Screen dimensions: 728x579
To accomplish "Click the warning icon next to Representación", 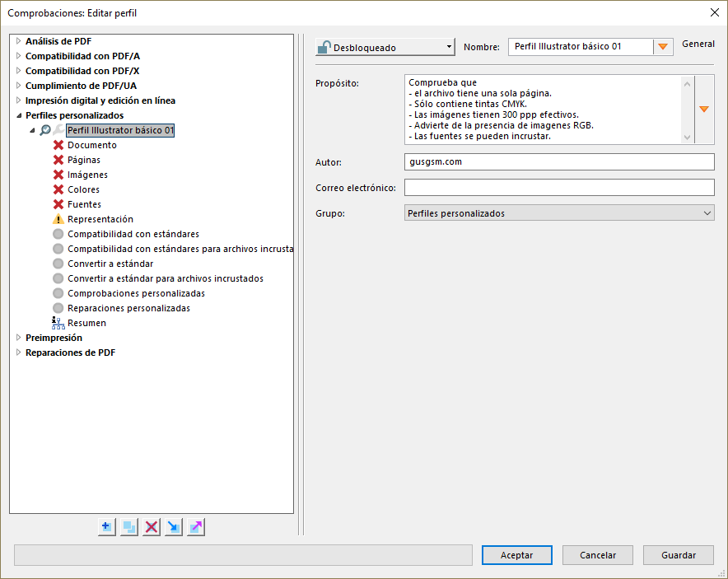I will [x=58, y=219].
